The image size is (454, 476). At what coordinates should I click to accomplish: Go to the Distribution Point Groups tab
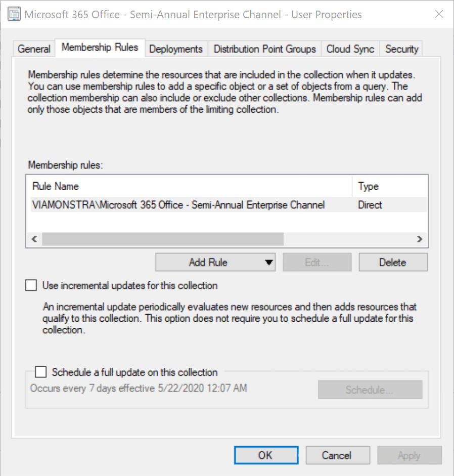pos(264,49)
